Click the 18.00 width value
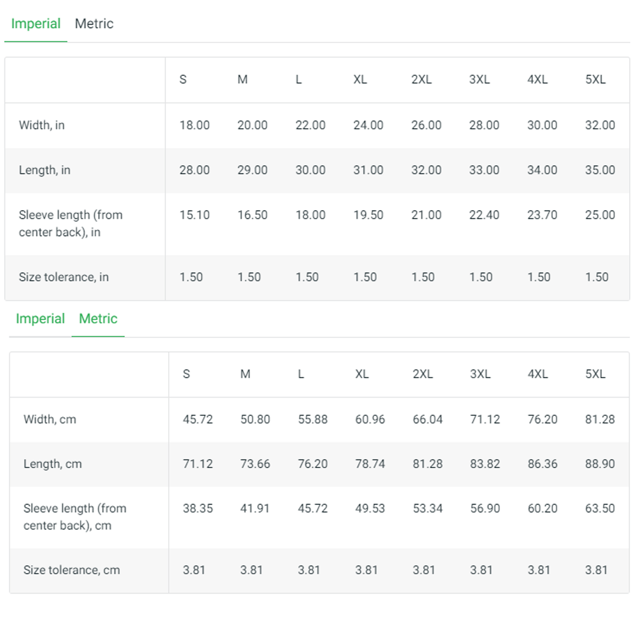The image size is (644, 644). [195, 125]
